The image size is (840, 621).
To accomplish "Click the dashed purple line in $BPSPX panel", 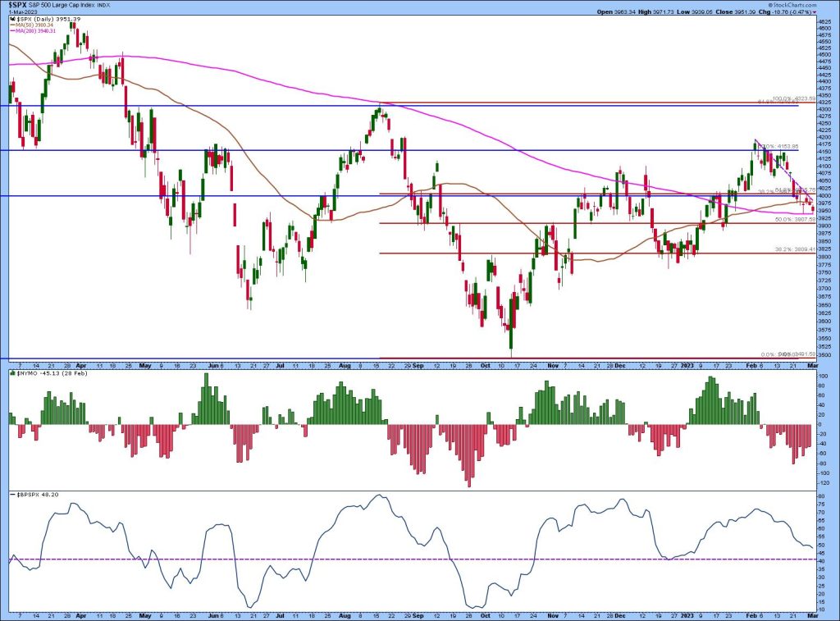I will [410, 559].
